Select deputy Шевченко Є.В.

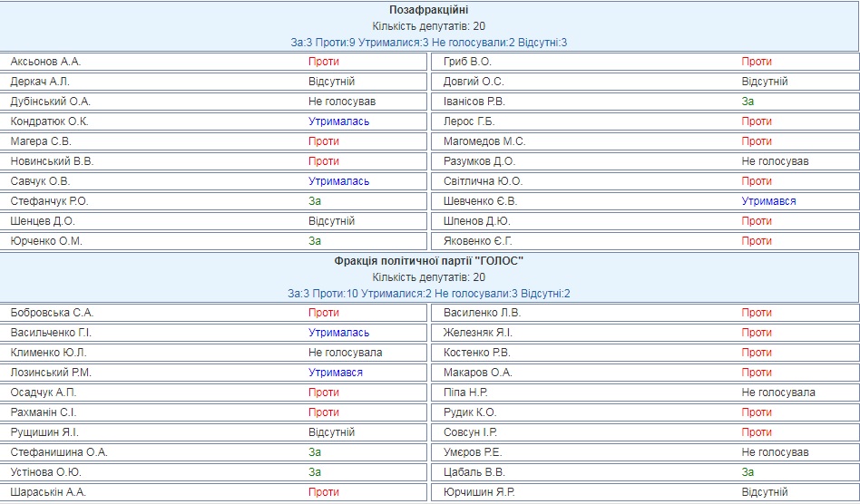[481, 201]
